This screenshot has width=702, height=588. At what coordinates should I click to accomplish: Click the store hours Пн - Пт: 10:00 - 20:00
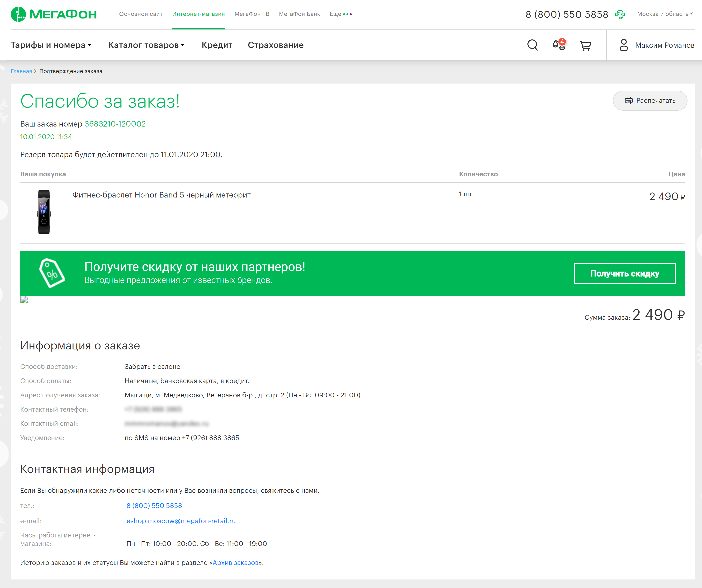click(x=197, y=544)
